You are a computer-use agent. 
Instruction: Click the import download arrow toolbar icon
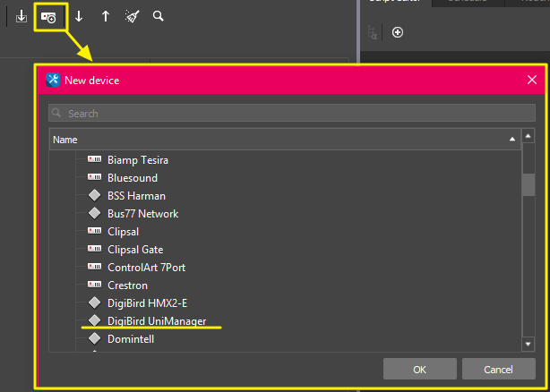click(21, 16)
